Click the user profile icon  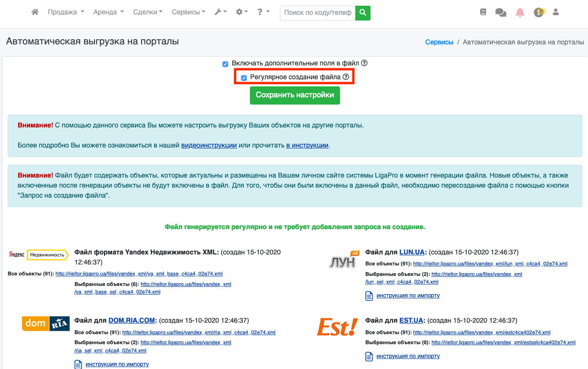tap(556, 12)
